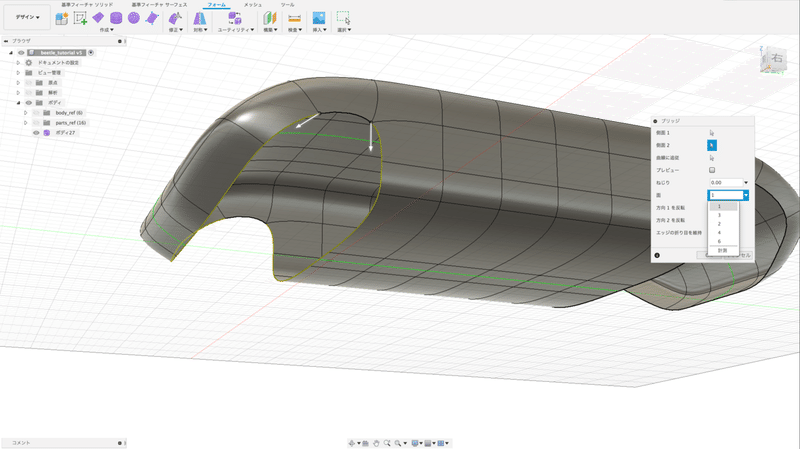The image size is (800, 449).
Task: Switch to the メッシュ tab
Action: (253, 5)
